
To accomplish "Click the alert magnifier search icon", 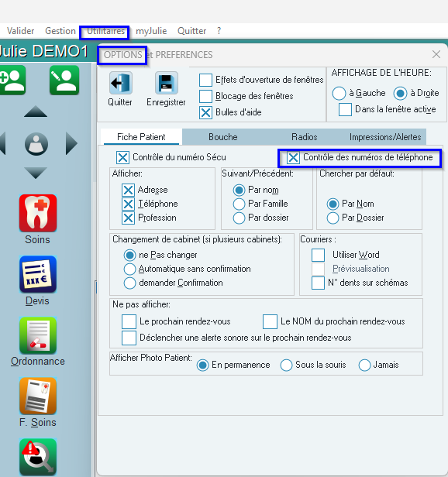I will click(x=38, y=457).
